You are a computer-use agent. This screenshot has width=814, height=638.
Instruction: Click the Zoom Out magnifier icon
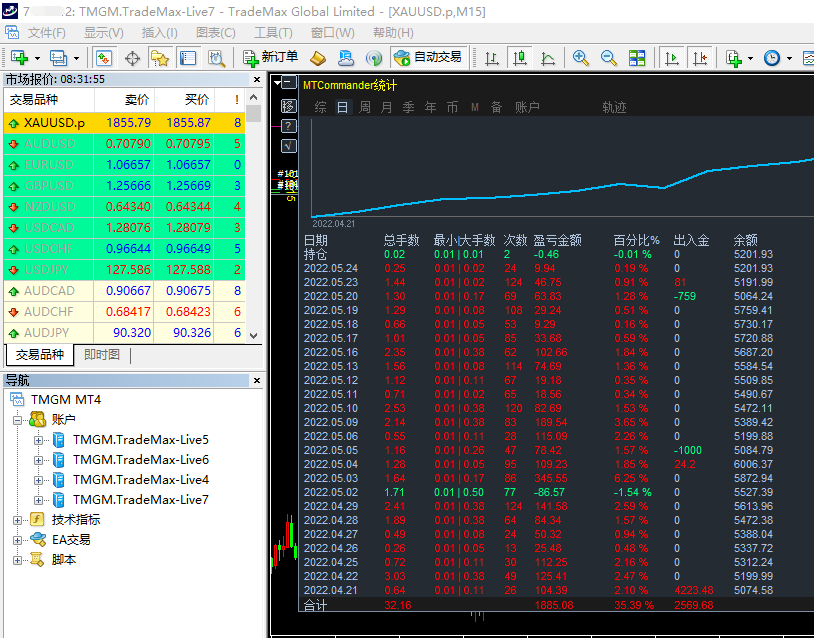point(608,58)
